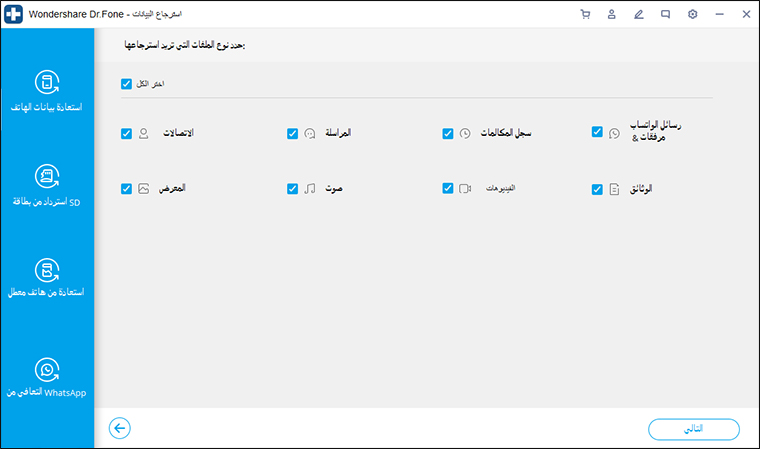Close the Dr.Fone window
The image size is (760, 449).
pos(746,14)
